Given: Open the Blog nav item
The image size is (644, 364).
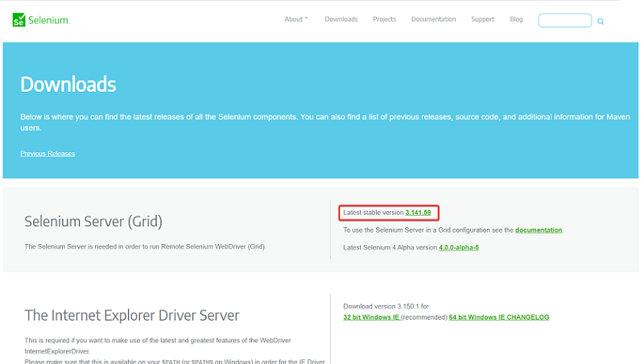Looking at the screenshot, I should [516, 19].
